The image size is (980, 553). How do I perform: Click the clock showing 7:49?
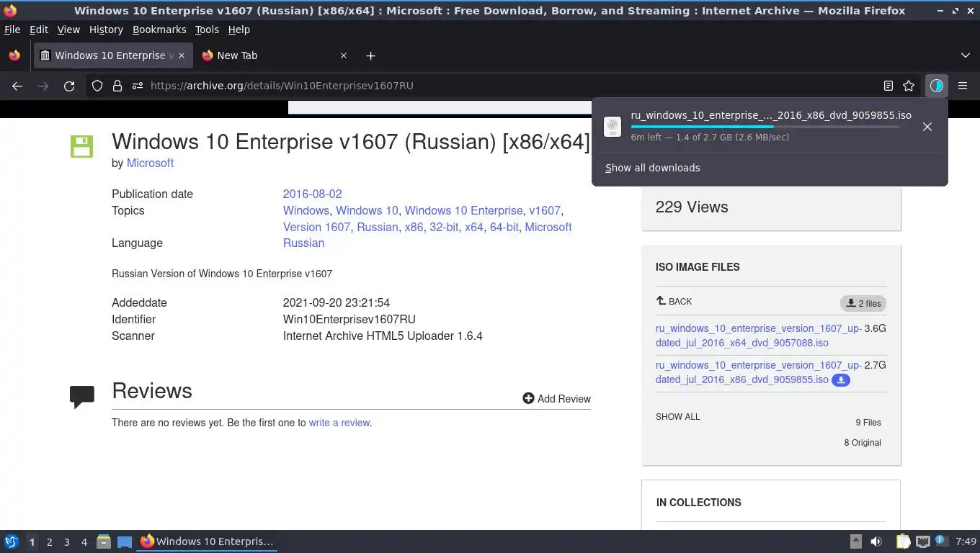click(x=966, y=541)
